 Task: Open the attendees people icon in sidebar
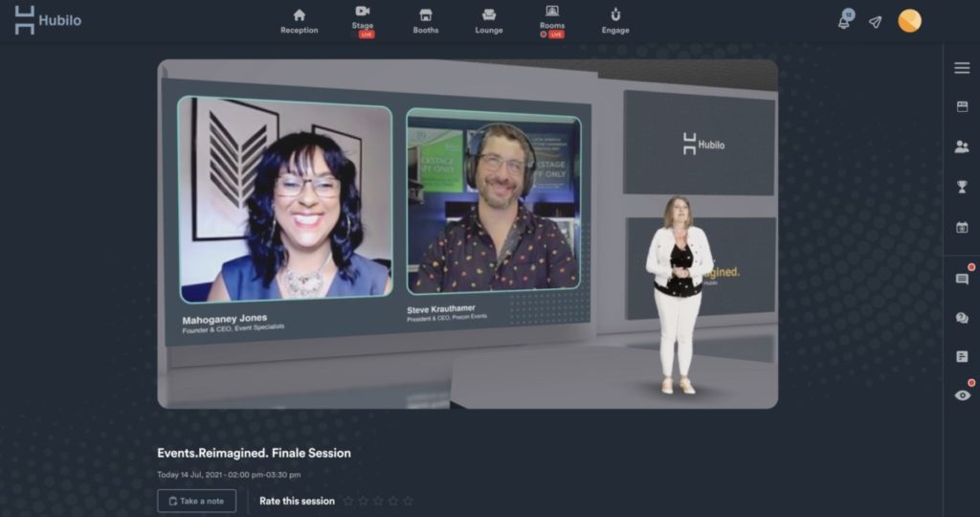[x=962, y=146]
